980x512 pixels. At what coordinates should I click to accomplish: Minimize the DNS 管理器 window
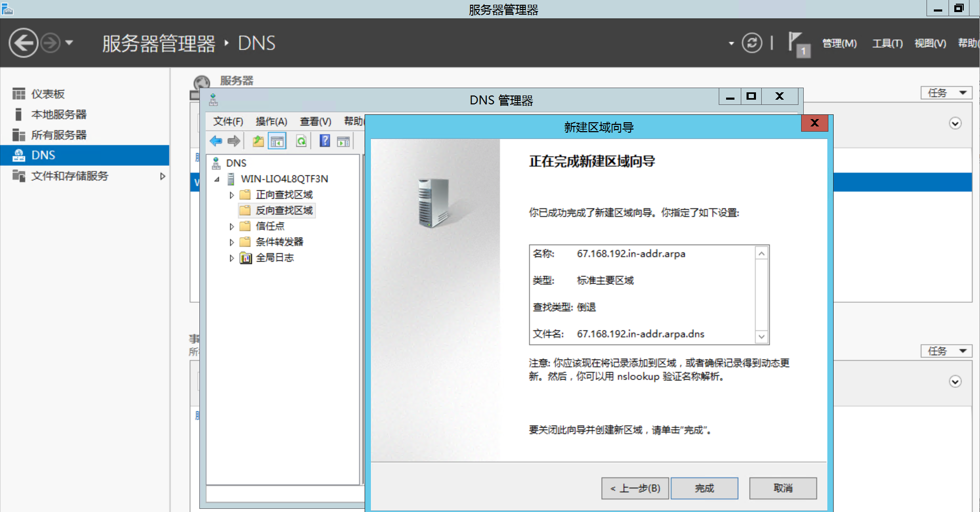coord(730,97)
